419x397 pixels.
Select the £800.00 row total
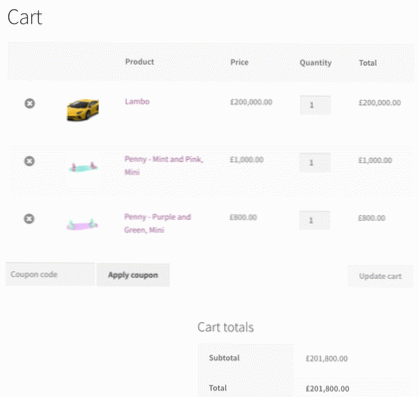(x=372, y=218)
